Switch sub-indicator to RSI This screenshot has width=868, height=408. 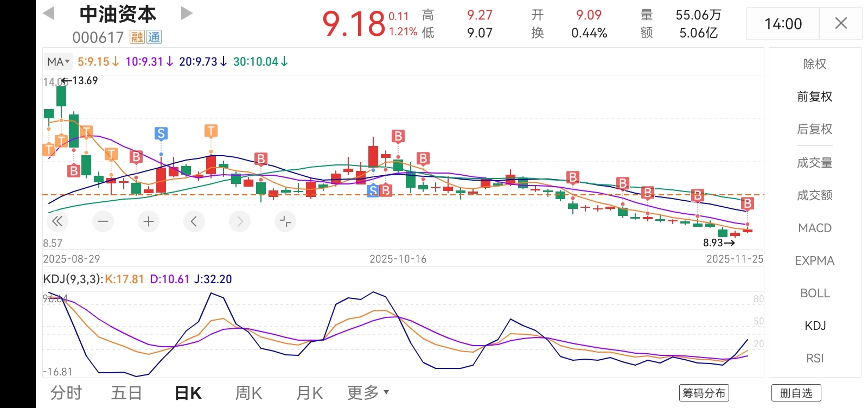coord(815,358)
